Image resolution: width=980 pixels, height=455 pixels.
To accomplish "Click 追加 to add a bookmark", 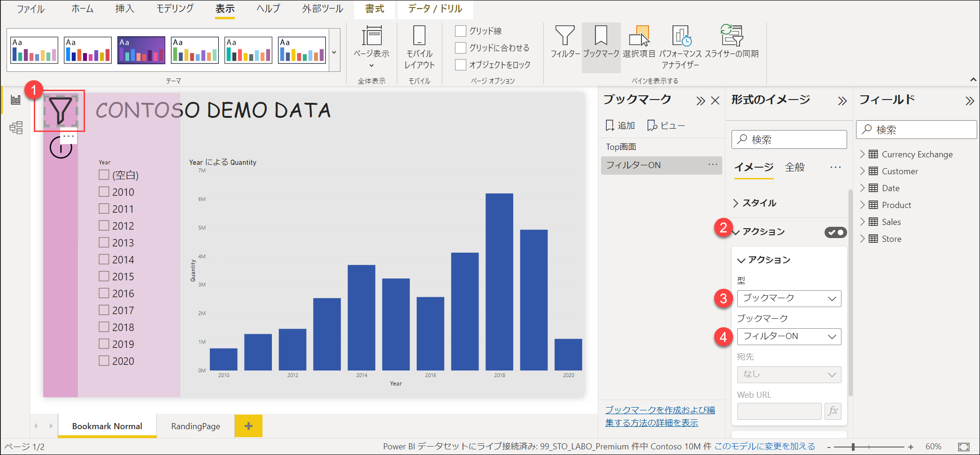I will click(620, 125).
